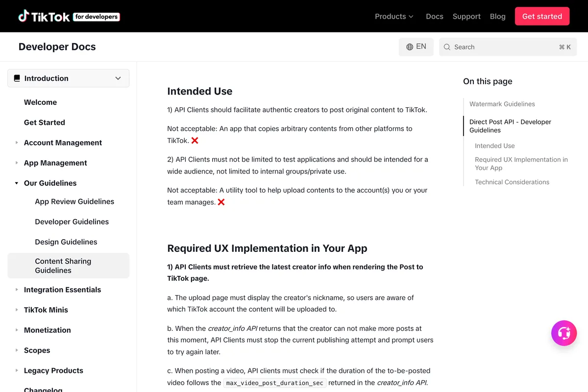
Task: Open the floating support chat icon
Action: click(x=564, y=333)
